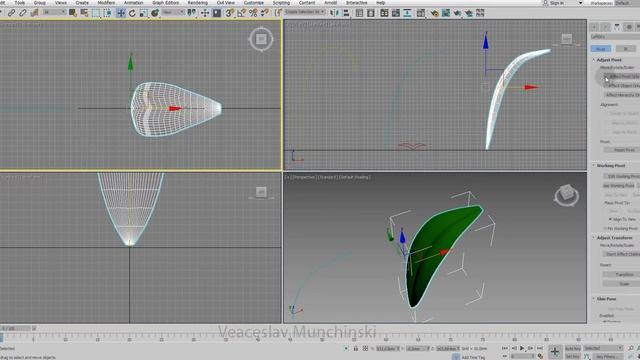The image size is (640, 360).
Task: Open the Tools menu
Action: [20, 3]
